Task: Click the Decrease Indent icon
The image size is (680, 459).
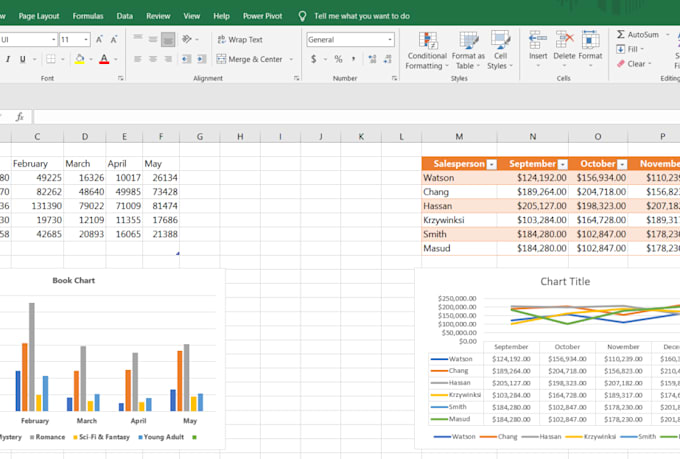Action: coord(186,59)
